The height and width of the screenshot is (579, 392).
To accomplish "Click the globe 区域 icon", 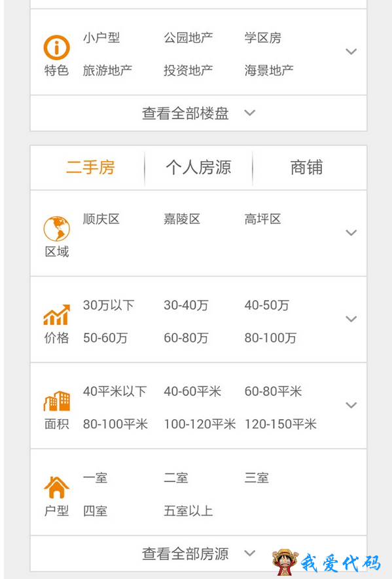I will 56,229.
